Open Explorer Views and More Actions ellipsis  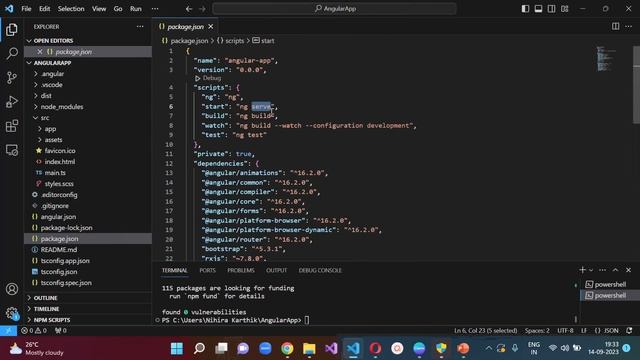point(140,27)
